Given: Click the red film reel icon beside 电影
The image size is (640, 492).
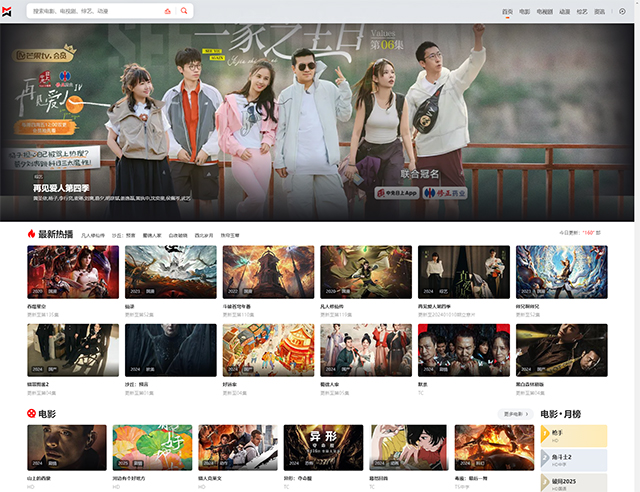Looking at the screenshot, I should pos(31,414).
